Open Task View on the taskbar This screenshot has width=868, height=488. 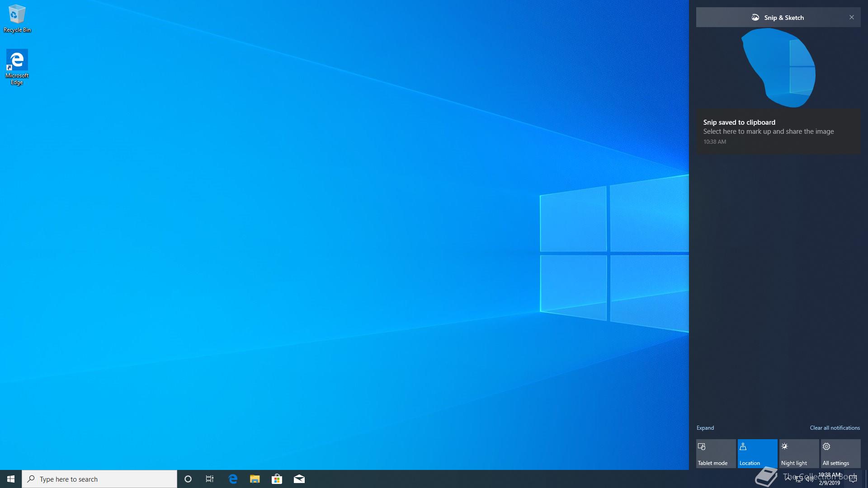click(210, 479)
